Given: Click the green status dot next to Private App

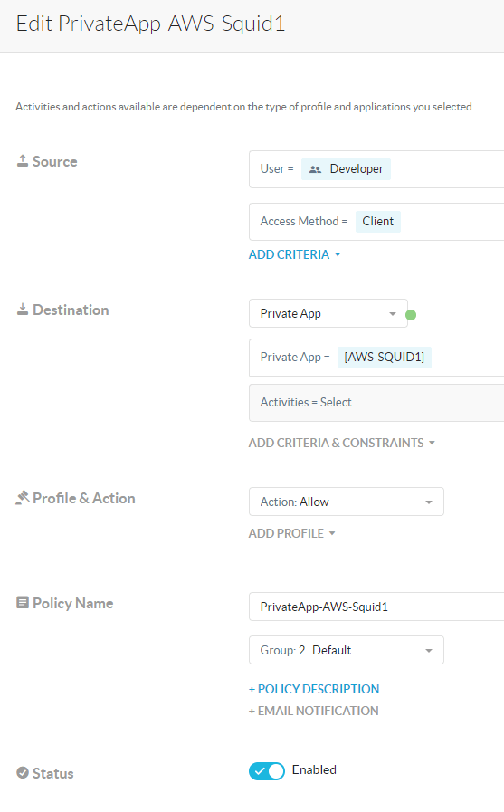Looking at the screenshot, I should pos(411,315).
